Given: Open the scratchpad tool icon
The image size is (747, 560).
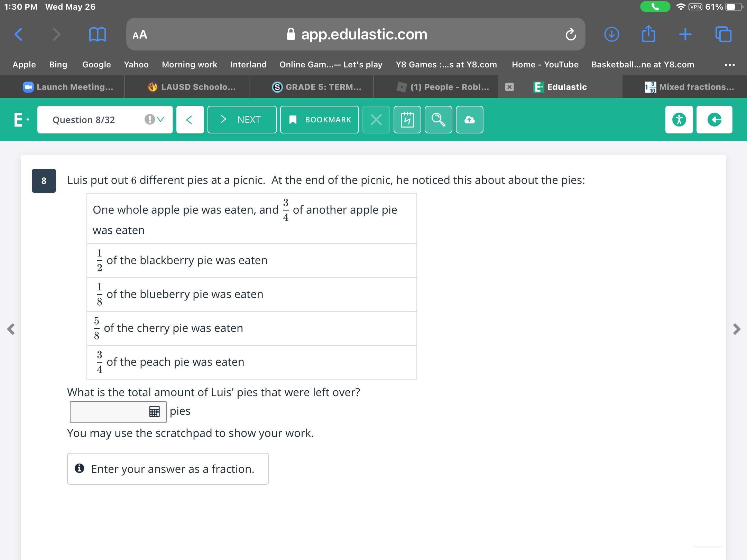Looking at the screenshot, I should tap(407, 120).
